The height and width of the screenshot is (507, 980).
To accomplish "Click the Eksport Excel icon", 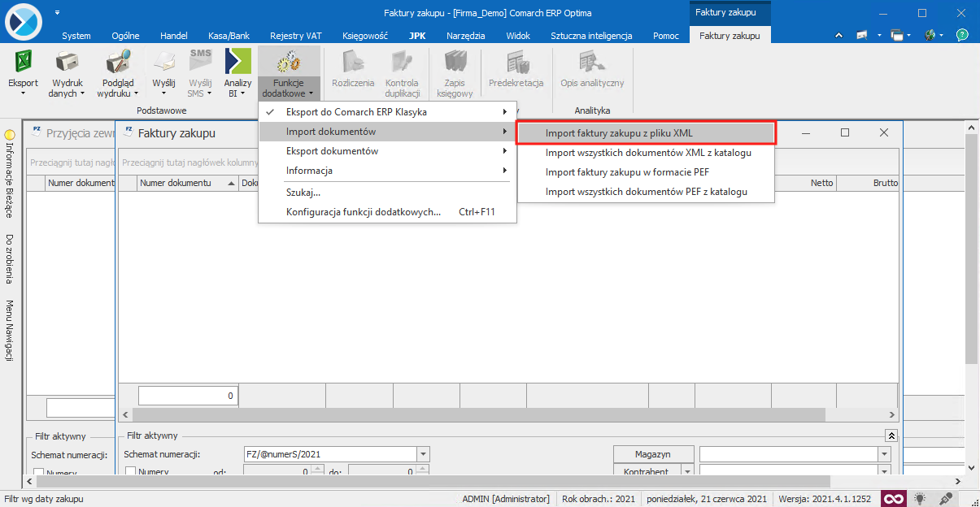I will (23, 63).
